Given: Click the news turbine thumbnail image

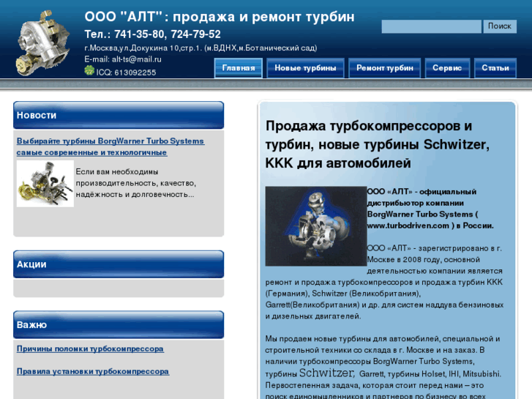Looking at the screenshot, I should click(x=45, y=183).
